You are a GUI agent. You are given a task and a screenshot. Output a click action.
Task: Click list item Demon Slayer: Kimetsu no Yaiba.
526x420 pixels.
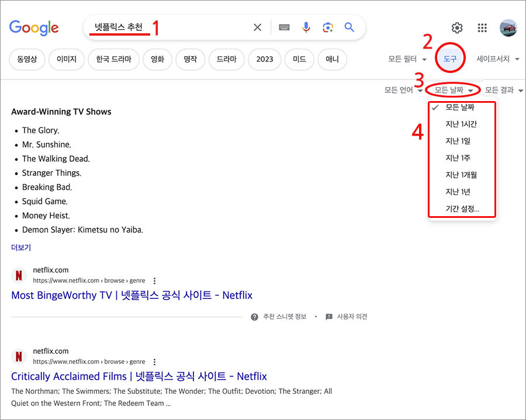click(x=82, y=230)
